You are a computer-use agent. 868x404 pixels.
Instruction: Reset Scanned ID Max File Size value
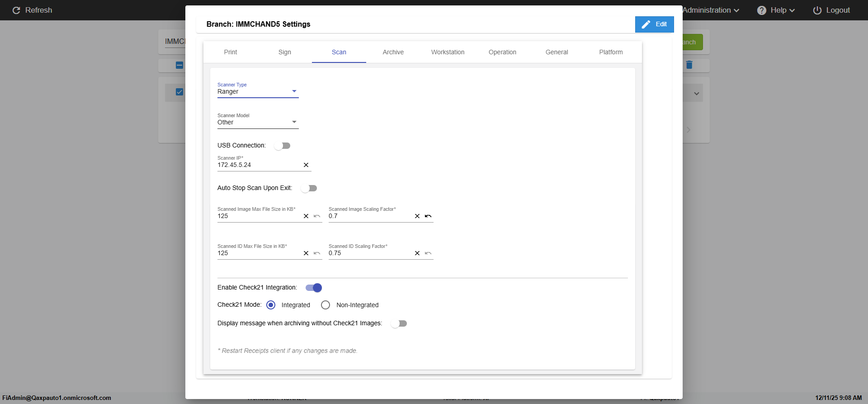tap(317, 253)
